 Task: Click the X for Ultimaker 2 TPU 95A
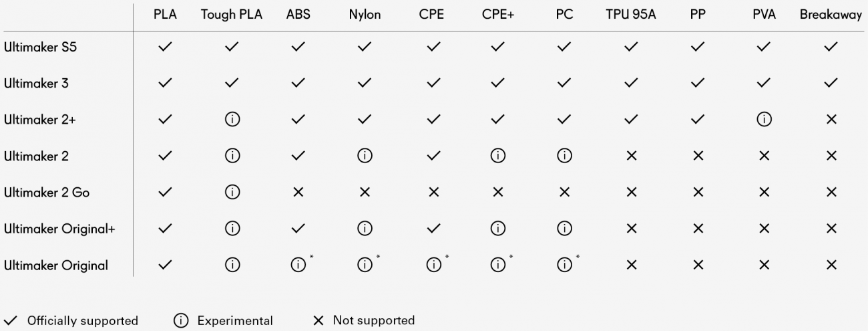(x=631, y=156)
